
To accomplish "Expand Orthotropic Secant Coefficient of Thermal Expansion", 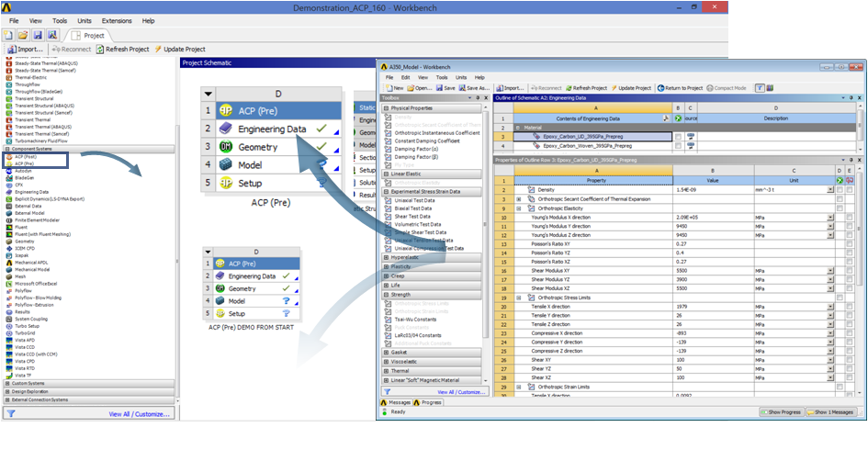I will click(519, 199).
